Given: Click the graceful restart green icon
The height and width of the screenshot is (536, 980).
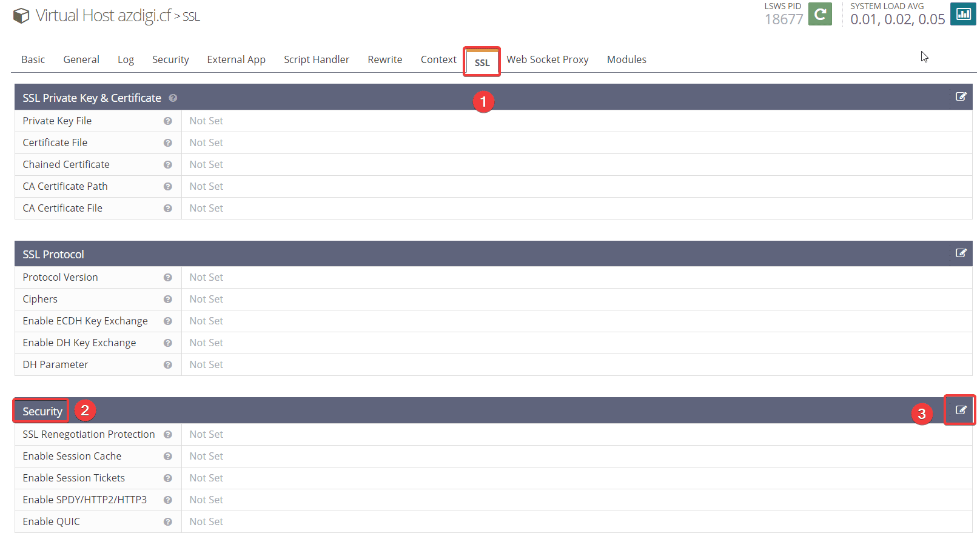Looking at the screenshot, I should [x=820, y=14].
